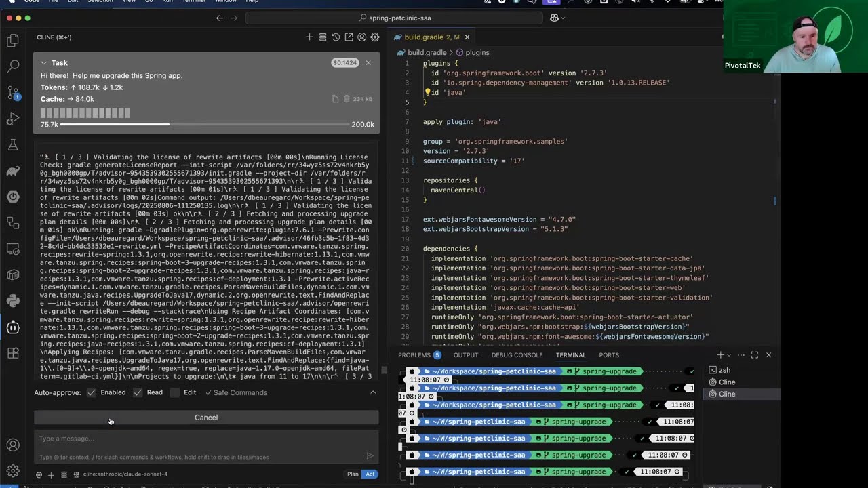868x488 pixels.
Task: Switch to the OUTPUT panel tab
Action: pyautogui.click(x=466, y=355)
